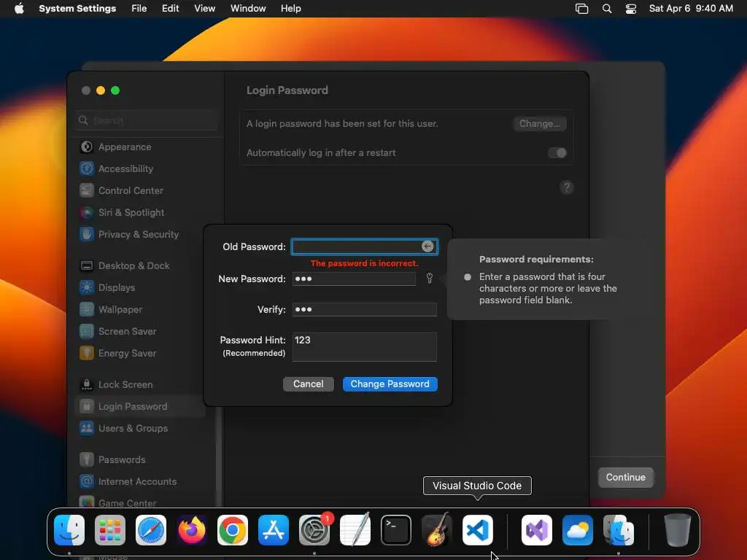Open Trash in the Dock
Screen dimensions: 747x560
point(678,530)
